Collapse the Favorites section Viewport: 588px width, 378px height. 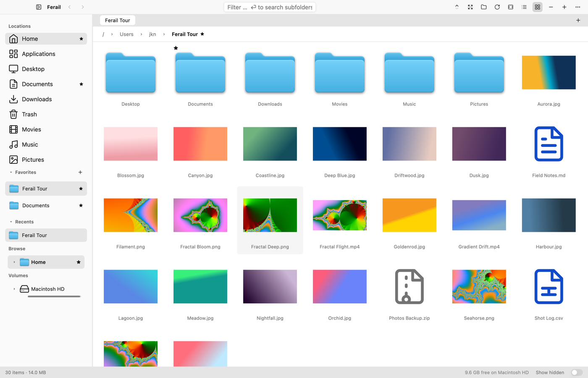click(x=11, y=172)
